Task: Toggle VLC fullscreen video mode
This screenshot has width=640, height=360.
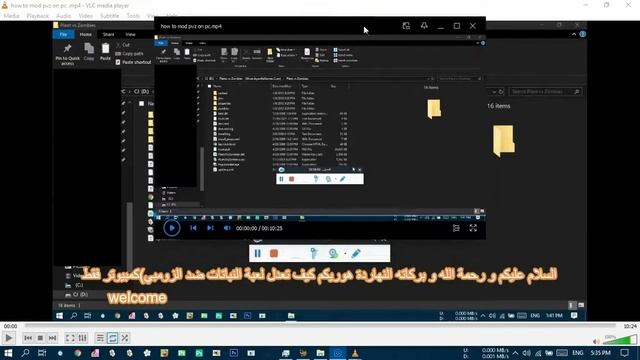Action: click(x=70, y=338)
